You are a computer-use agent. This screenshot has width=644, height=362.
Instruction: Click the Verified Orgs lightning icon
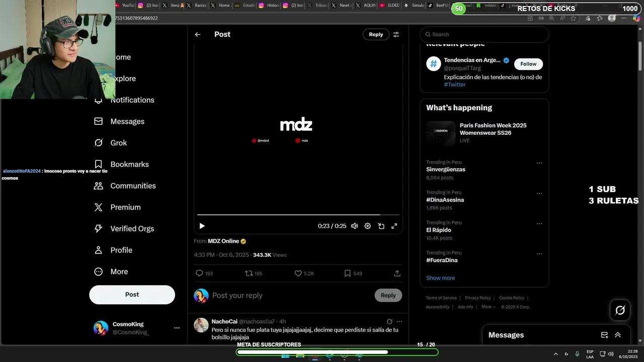tap(99, 229)
